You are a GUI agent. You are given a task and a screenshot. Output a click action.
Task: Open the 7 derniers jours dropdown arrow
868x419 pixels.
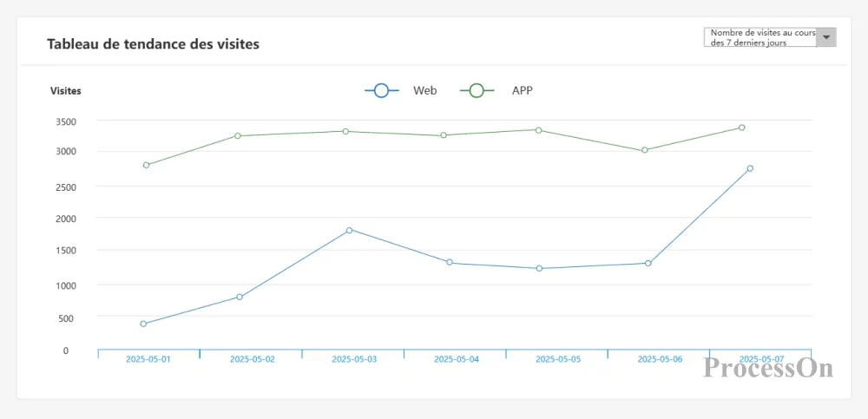coord(826,37)
